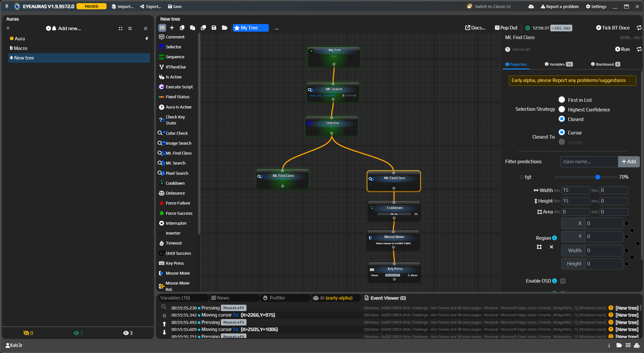
Task: Select the Macro item in auras list
Action: pos(79,48)
